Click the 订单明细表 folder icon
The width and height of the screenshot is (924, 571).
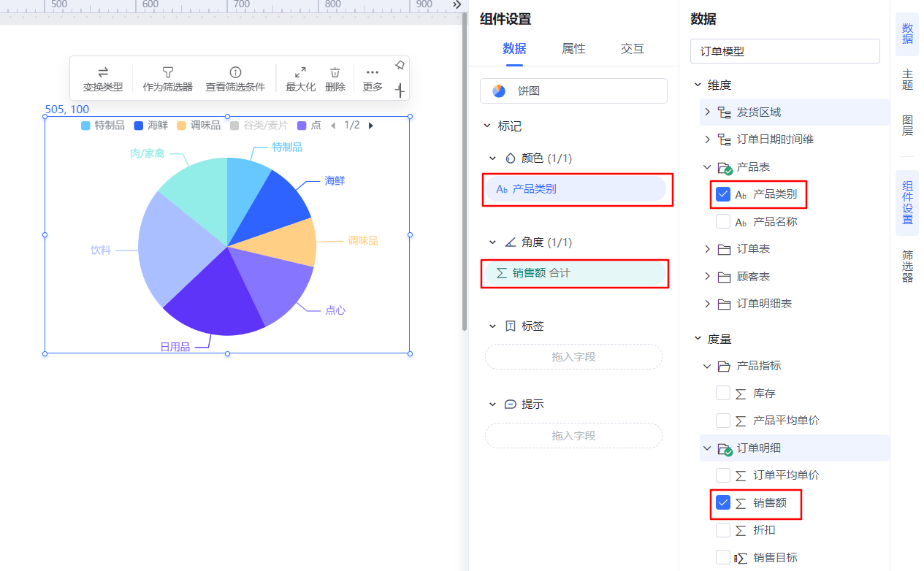coord(725,304)
